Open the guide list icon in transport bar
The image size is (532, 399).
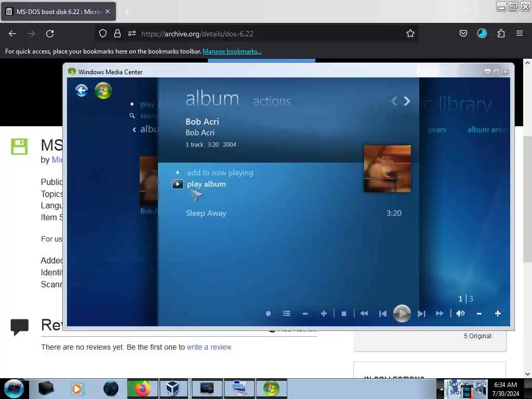pyautogui.click(x=287, y=313)
